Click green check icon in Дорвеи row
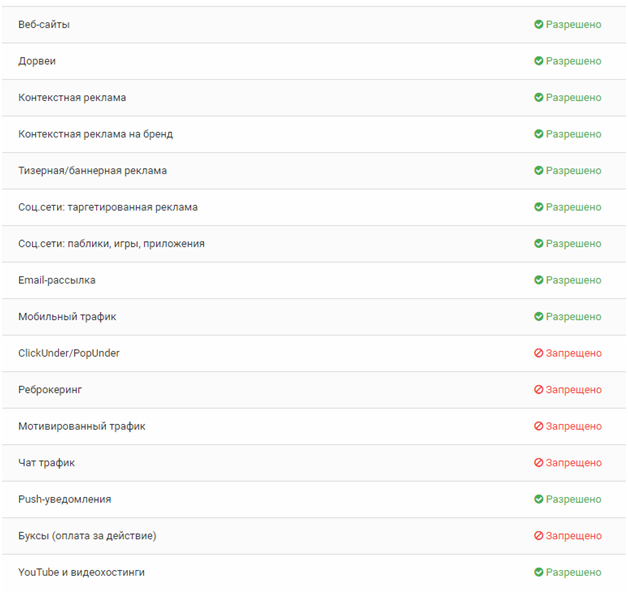 pos(539,61)
